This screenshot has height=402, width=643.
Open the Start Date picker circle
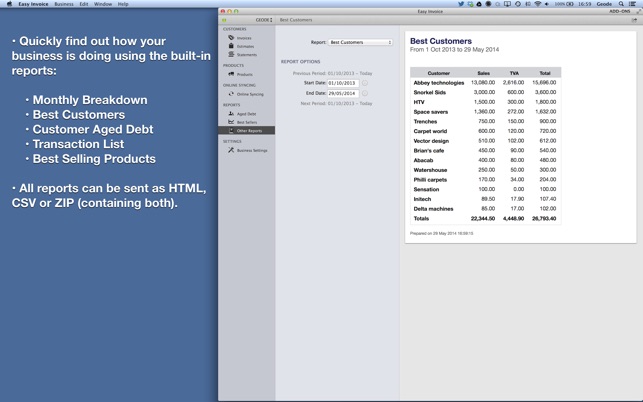pyautogui.click(x=365, y=83)
